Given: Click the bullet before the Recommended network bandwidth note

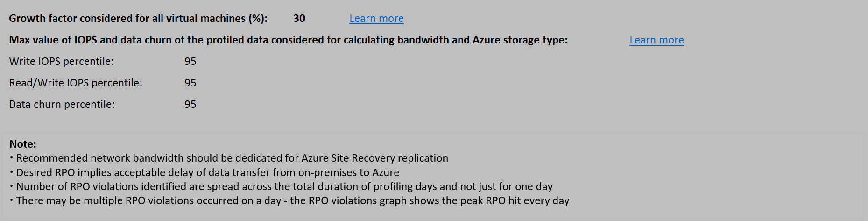Looking at the screenshot, I should point(11,158).
